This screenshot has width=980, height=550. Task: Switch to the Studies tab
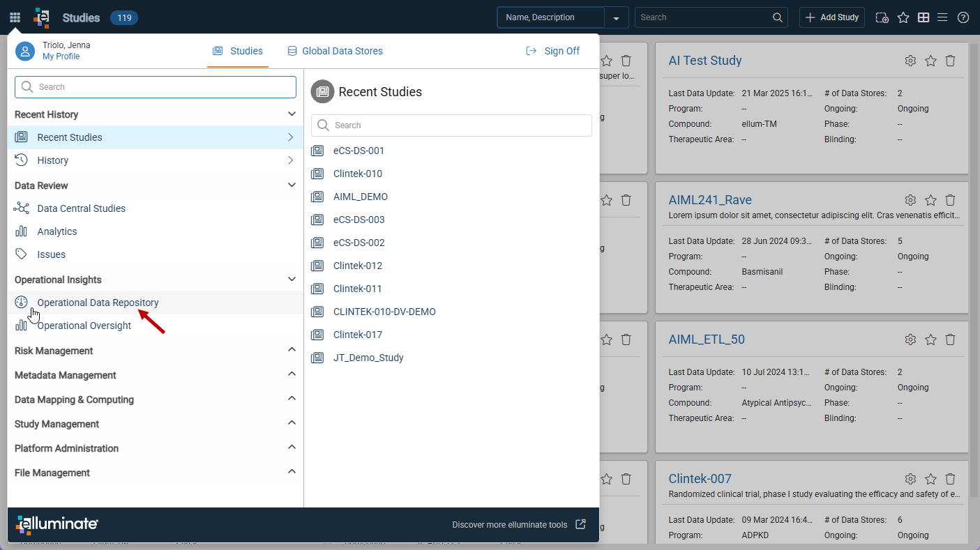pos(238,51)
